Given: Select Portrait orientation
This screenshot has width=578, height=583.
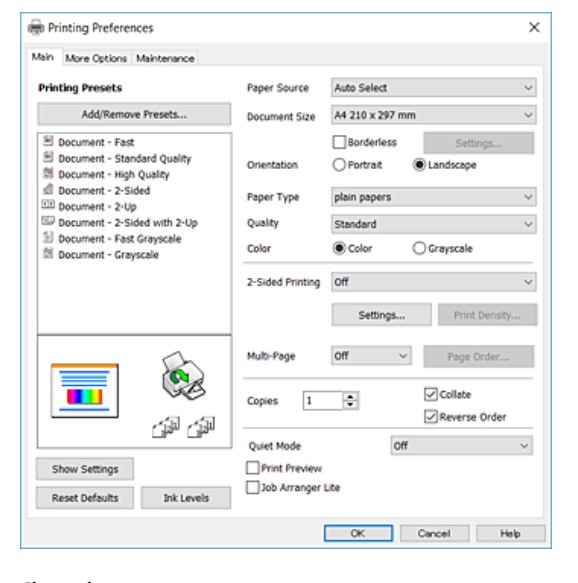Looking at the screenshot, I should click(x=339, y=165).
